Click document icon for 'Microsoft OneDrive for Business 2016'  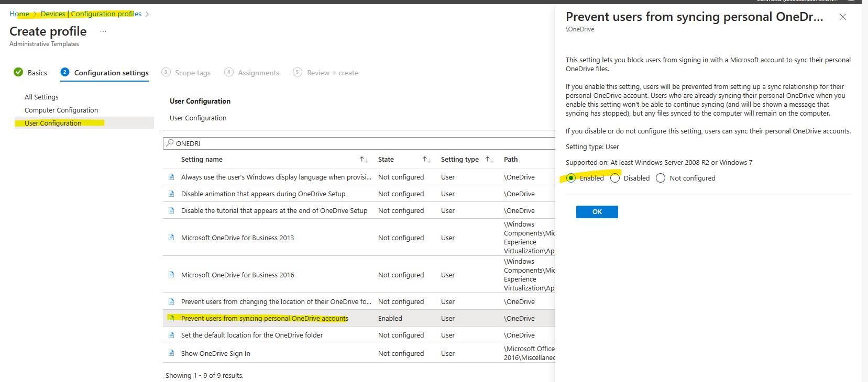coord(171,275)
